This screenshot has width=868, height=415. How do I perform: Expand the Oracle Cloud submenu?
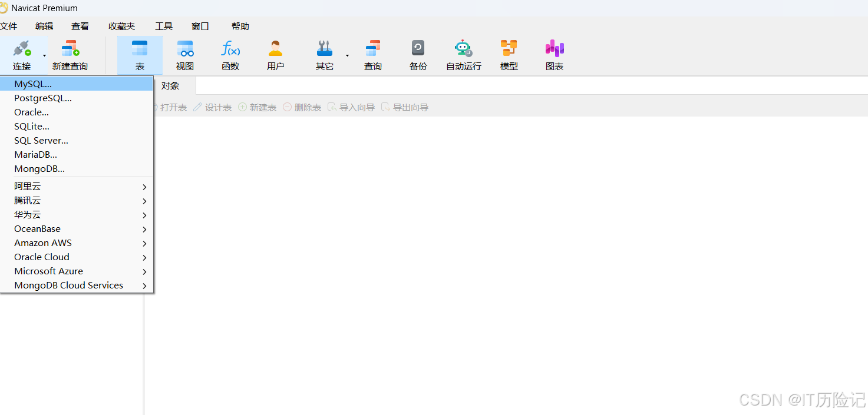(x=77, y=257)
